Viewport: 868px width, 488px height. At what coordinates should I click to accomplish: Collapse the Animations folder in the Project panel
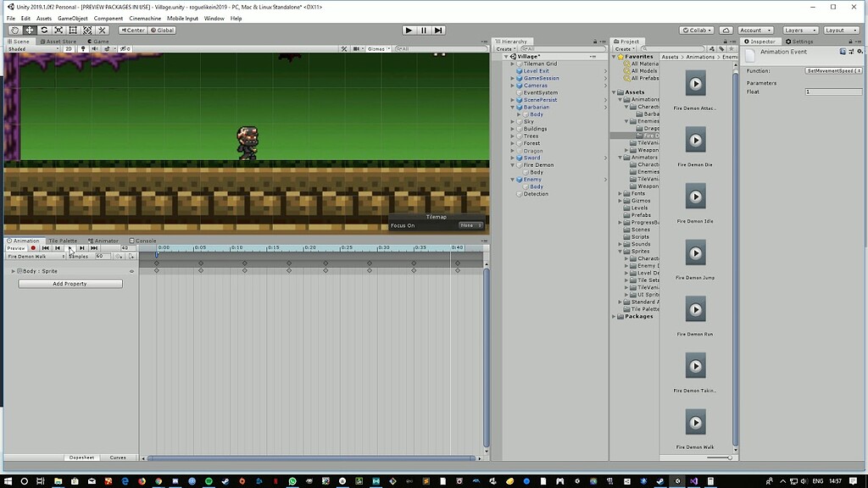[621, 99]
